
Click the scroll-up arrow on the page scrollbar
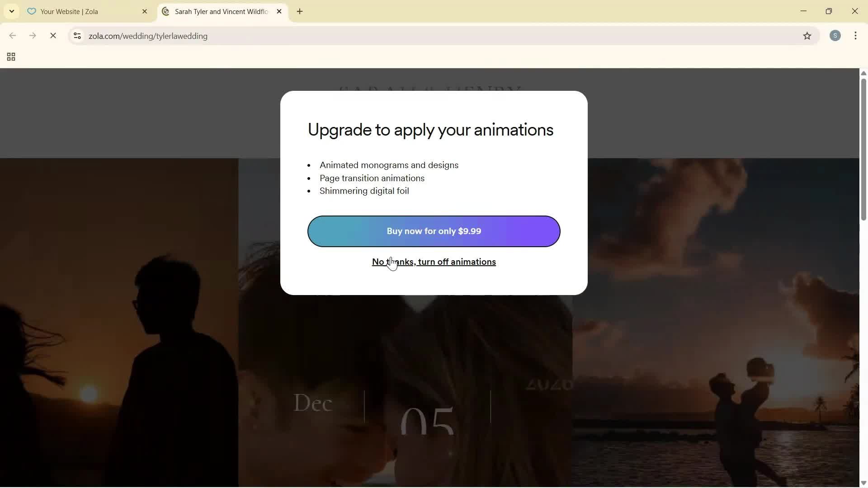(863, 73)
